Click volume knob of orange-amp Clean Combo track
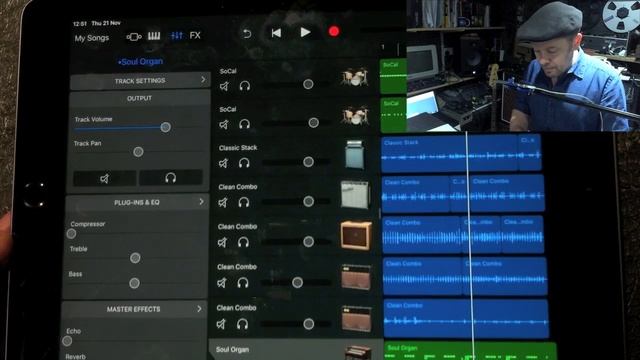640x360 pixels. (309, 241)
